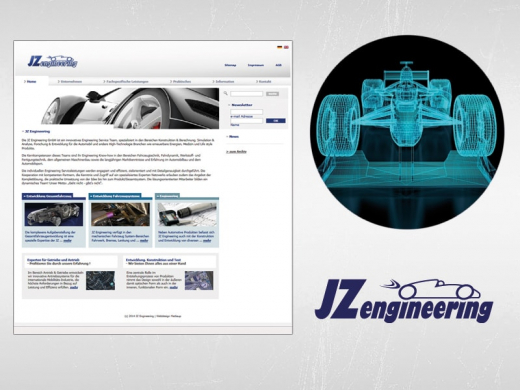The height and width of the screenshot is (390, 520).
Task: Focus the search text field
Action: click(x=246, y=94)
